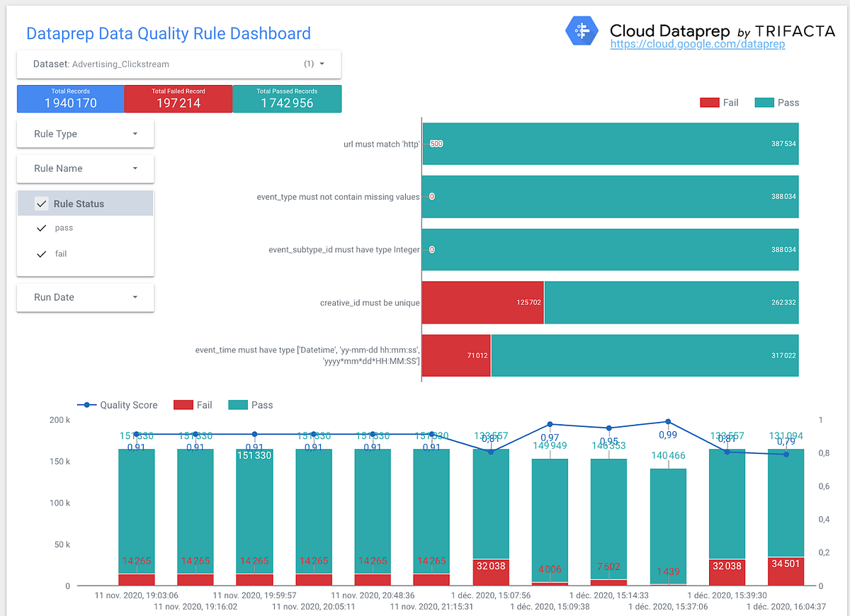Viewport: 850px width, 616px height.
Task: Click the Quality Score line legend marker
Action: point(86,405)
